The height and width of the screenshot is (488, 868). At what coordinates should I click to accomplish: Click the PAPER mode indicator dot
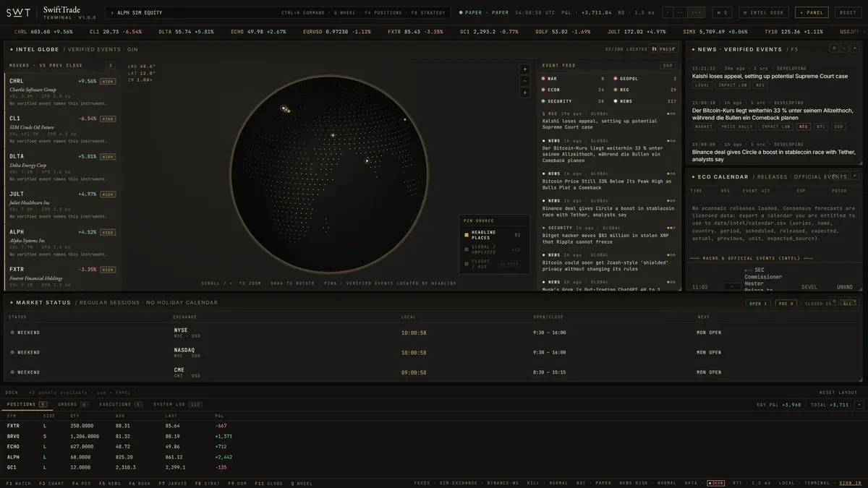(x=461, y=13)
